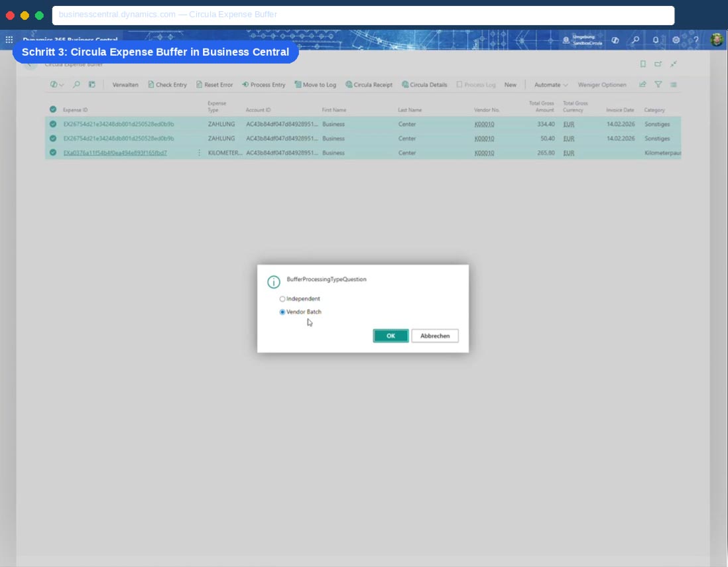This screenshot has width=728, height=567.
Task: Open the Expense Type column header menu
Action: point(217,107)
